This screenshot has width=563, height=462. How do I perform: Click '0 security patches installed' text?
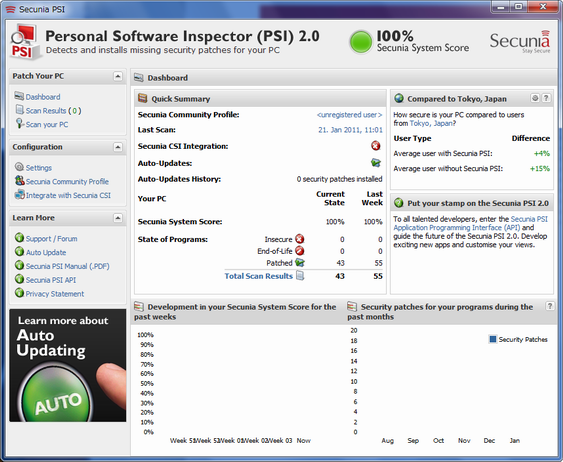(339, 179)
